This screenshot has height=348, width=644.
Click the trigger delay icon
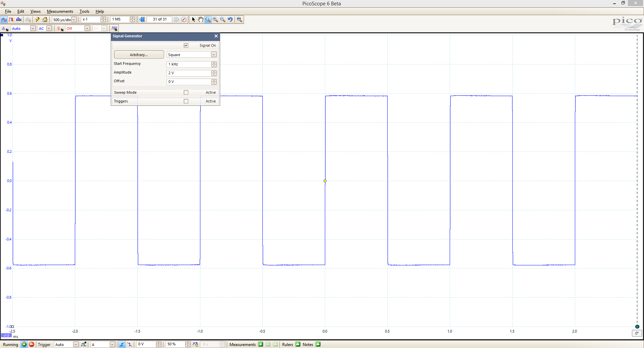click(x=195, y=344)
